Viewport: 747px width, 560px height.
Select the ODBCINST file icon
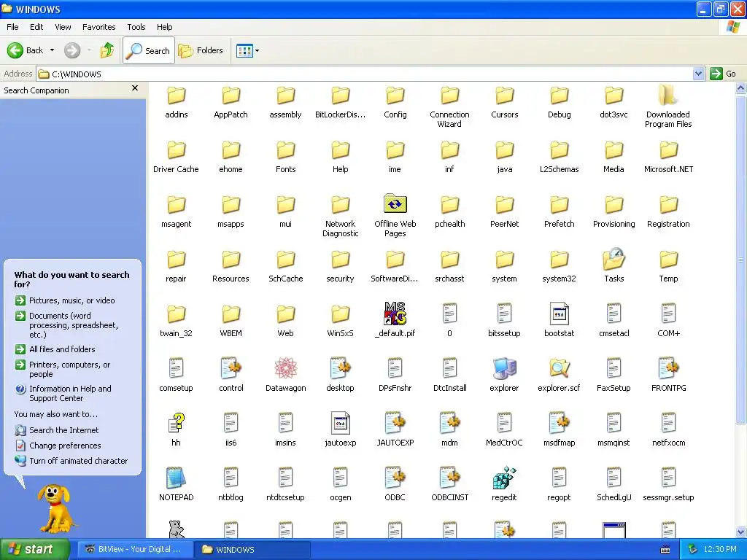(449, 478)
